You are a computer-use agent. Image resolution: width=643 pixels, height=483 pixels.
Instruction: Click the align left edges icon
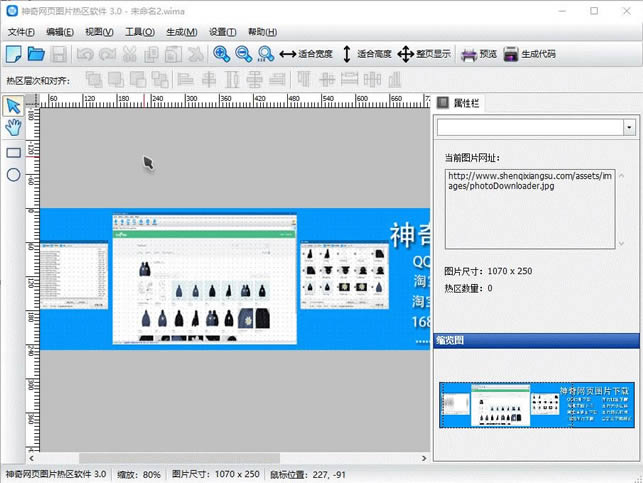[185, 80]
